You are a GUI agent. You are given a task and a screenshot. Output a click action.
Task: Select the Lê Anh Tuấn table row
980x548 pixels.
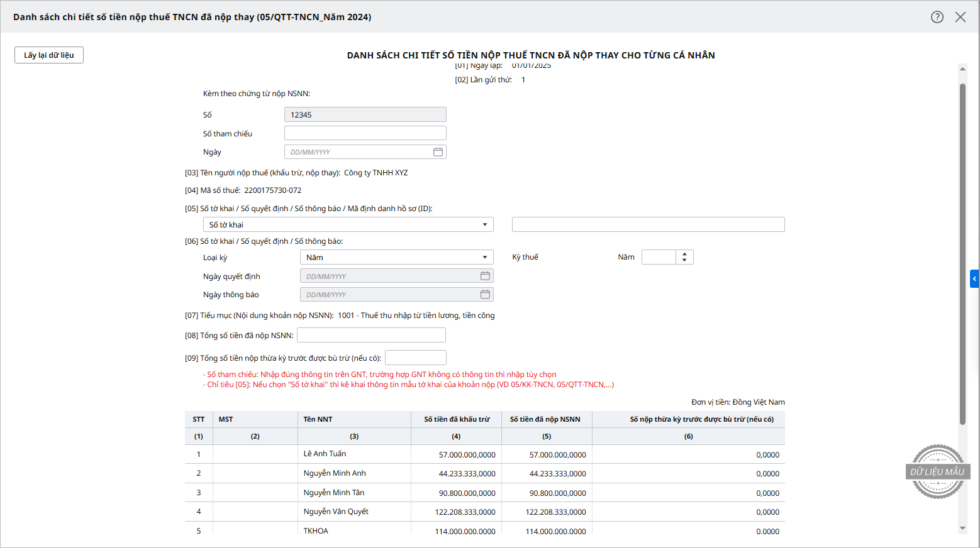click(325, 454)
